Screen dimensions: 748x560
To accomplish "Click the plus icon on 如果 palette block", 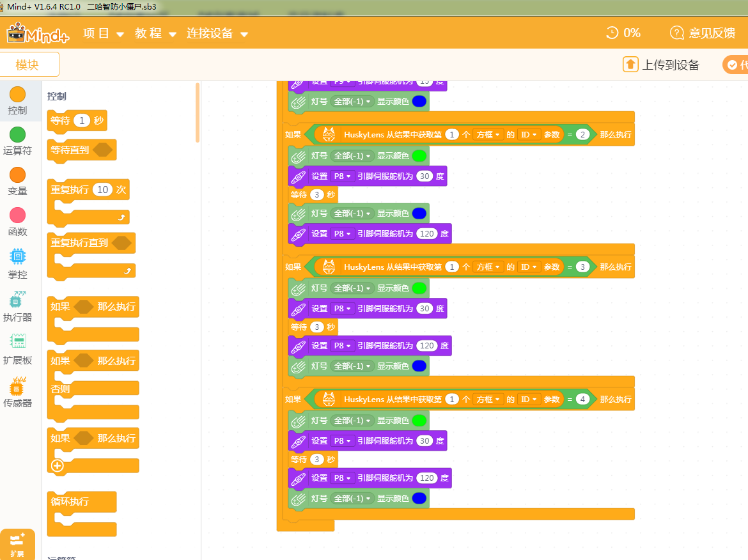I will (58, 465).
